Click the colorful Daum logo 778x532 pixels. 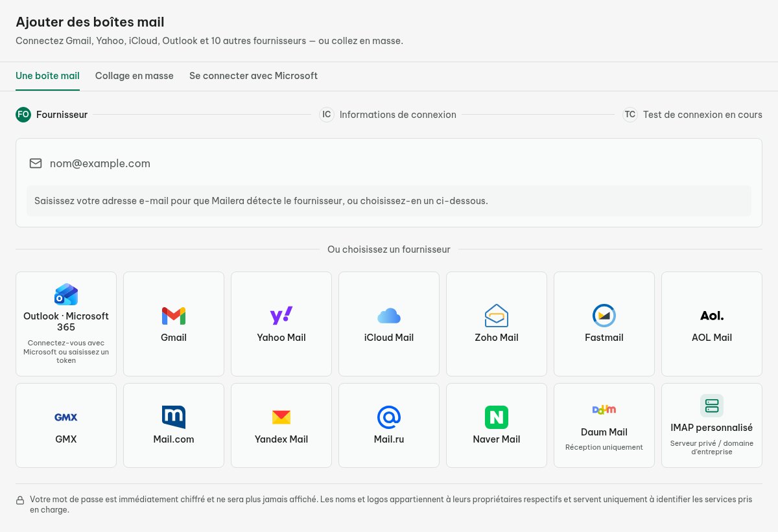(x=604, y=410)
